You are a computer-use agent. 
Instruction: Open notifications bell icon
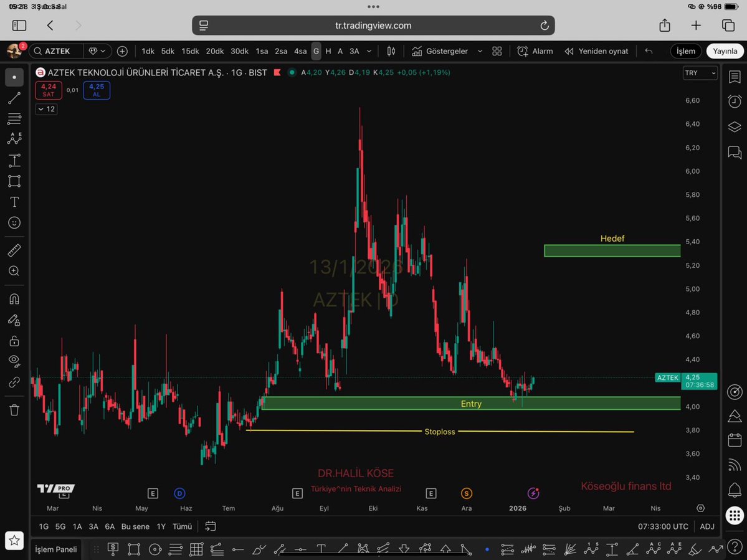click(735, 490)
